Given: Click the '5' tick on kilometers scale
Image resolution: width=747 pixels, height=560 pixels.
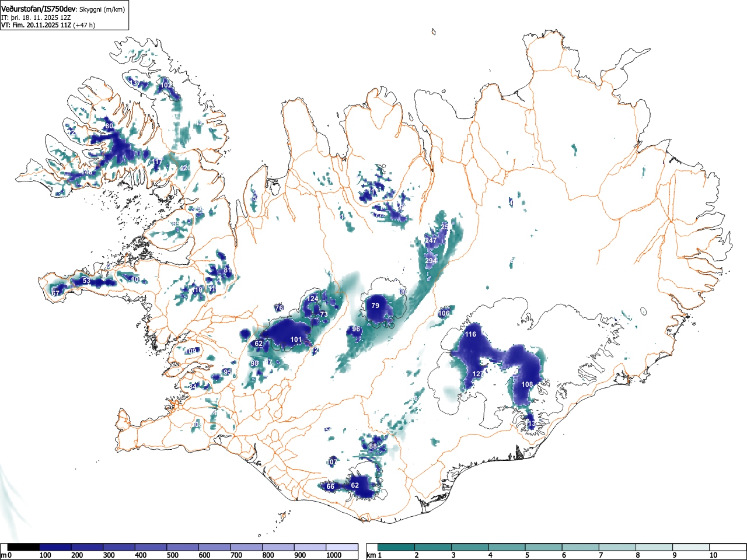Looking at the screenshot, I should pos(526,555).
